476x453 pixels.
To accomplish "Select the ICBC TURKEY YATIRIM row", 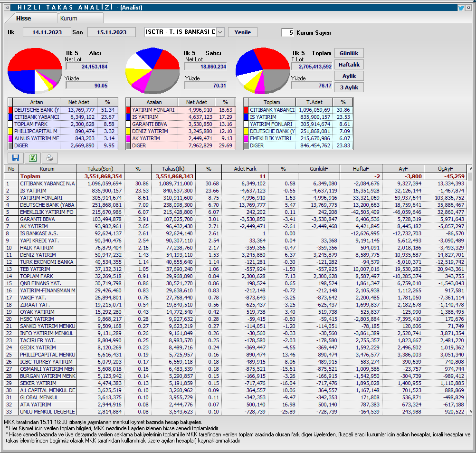I will click(x=235, y=362).
